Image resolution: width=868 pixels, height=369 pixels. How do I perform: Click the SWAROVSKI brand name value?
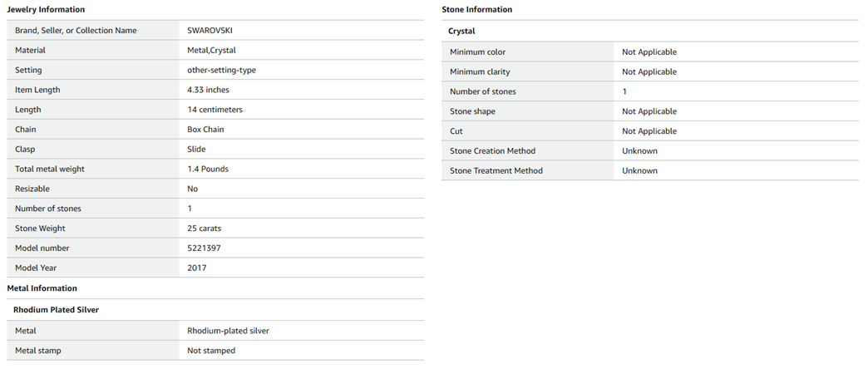click(210, 31)
